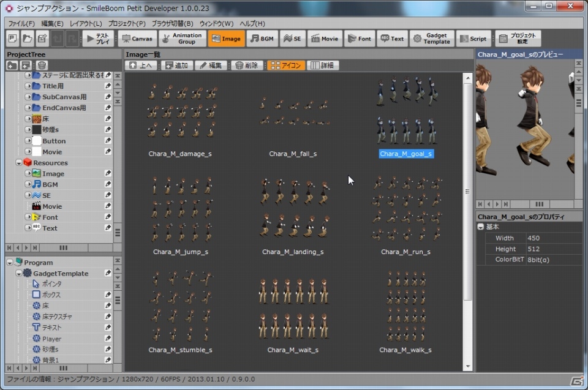Open the Gadget Template section
The width and height of the screenshot is (588, 390).
tap(432, 39)
